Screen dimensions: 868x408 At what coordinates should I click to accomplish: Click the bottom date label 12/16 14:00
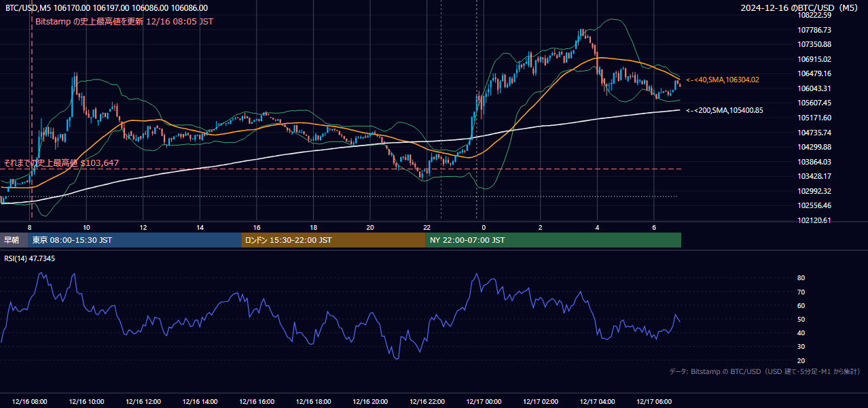pyautogui.click(x=200, y=402)
